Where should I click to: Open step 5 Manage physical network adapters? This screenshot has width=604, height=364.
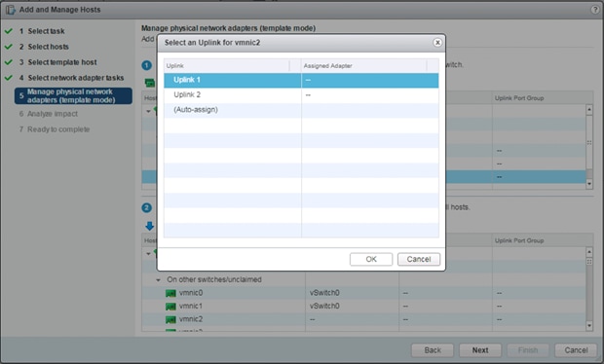click(73, 95)
